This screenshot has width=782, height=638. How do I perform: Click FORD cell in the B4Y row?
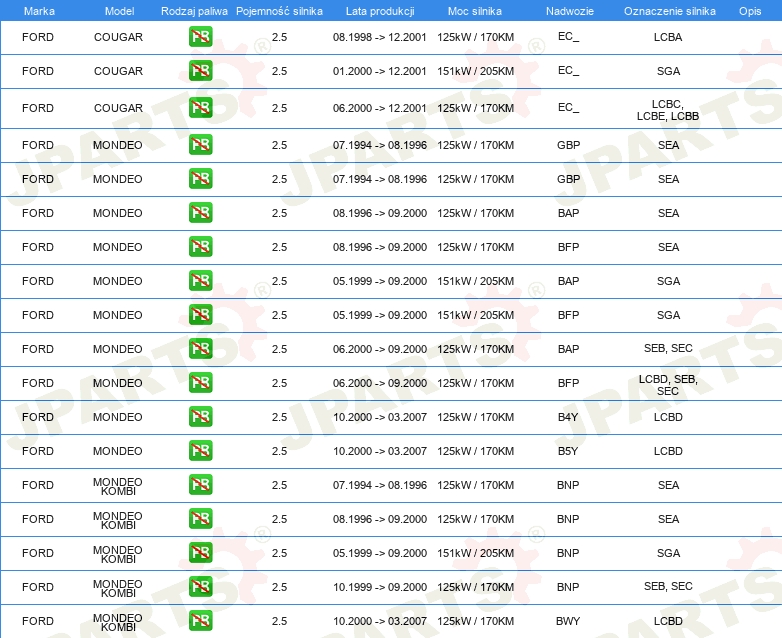[38, 417]
